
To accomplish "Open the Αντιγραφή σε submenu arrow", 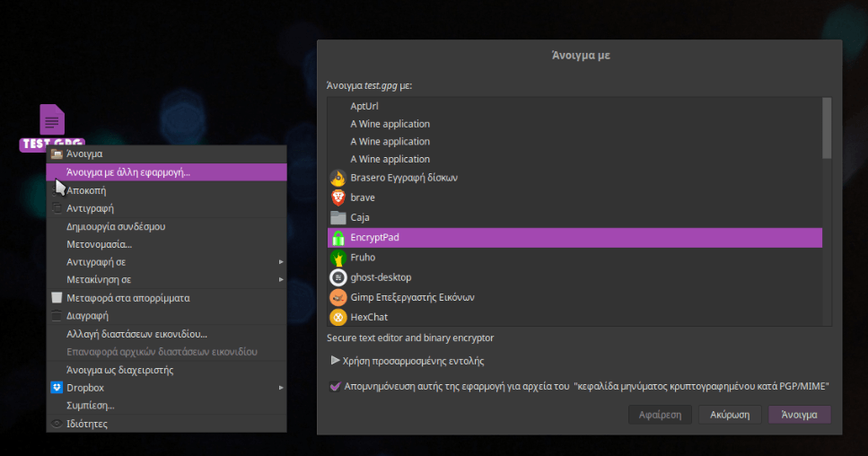I will pos(281,262).
